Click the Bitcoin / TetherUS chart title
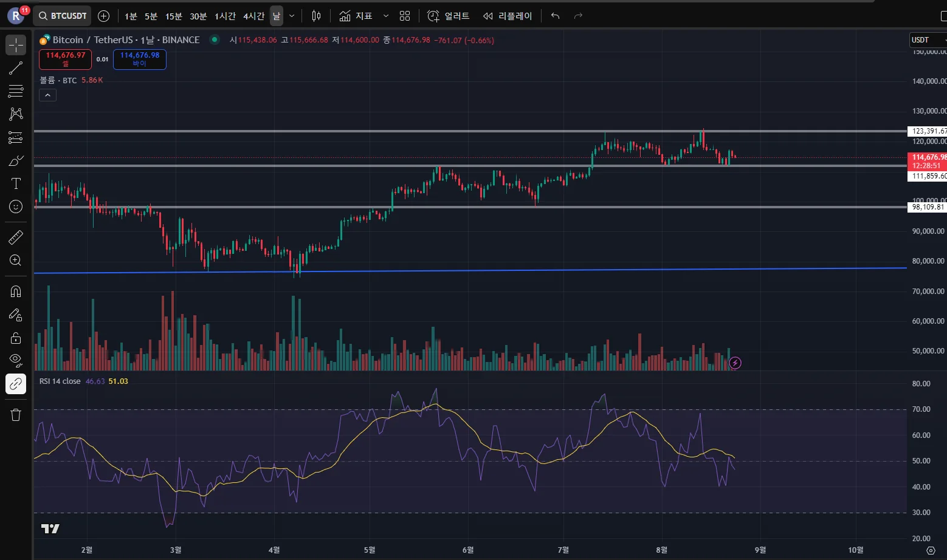The width and height of the screenshot is (947, 560). point(126,40)
